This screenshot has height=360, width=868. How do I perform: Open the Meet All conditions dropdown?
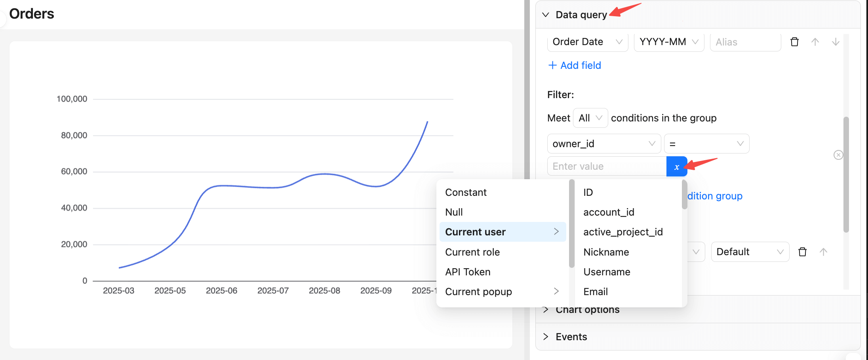pyautogui.click(x=590, y=118)
